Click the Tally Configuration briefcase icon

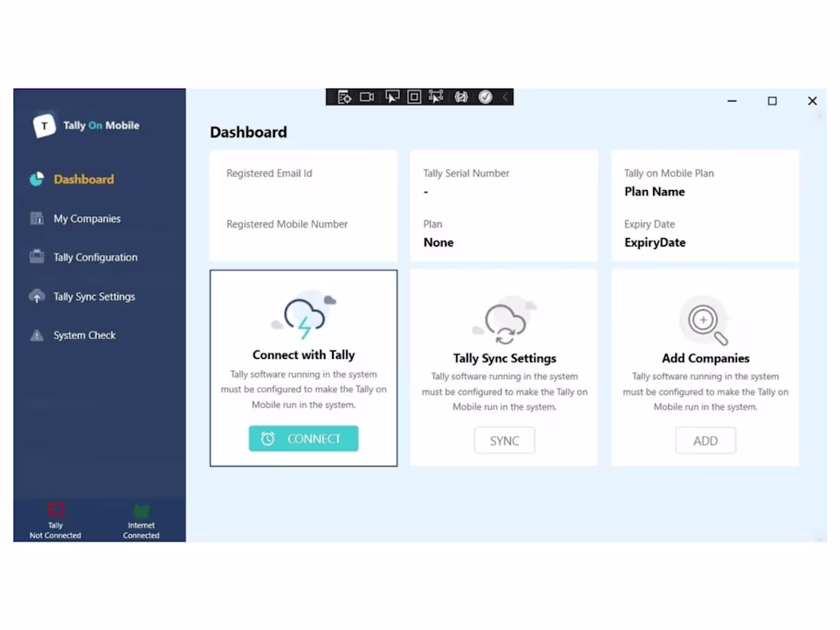tap(37, 257)
